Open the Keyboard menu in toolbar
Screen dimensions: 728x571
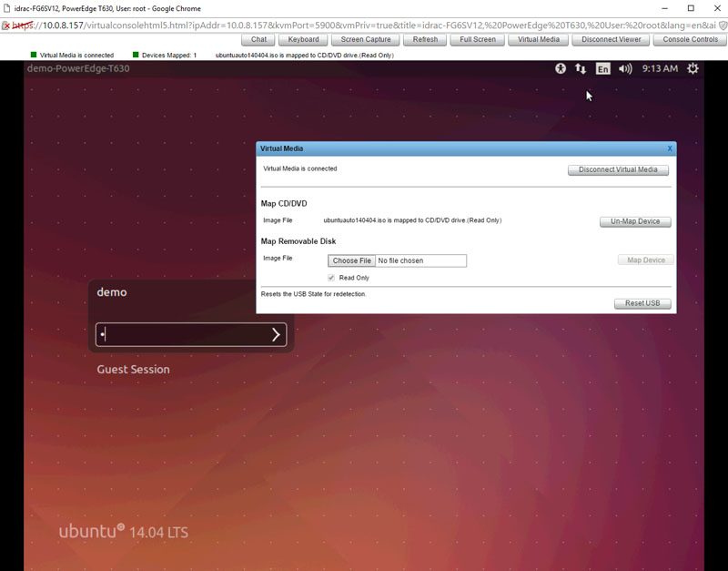pos(303,39)
